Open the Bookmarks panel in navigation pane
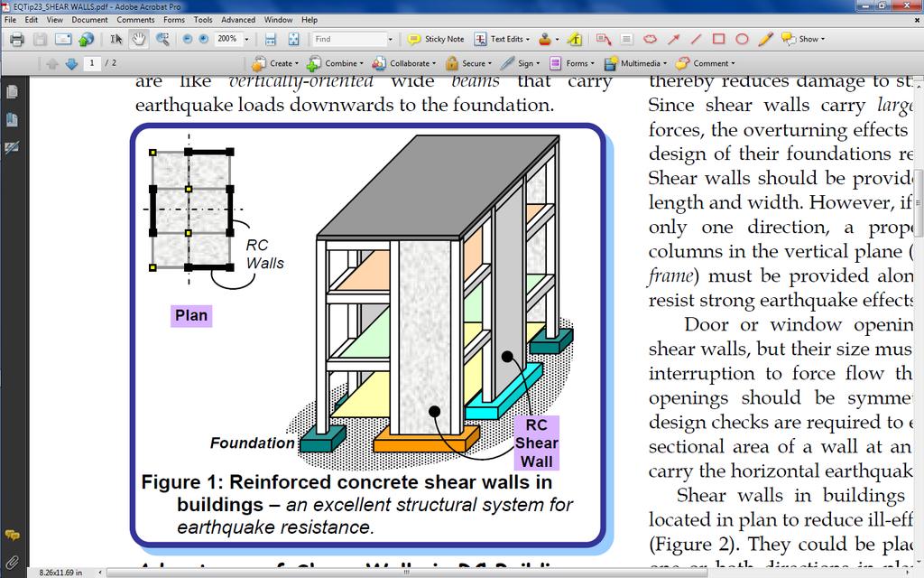 (12, 120)
